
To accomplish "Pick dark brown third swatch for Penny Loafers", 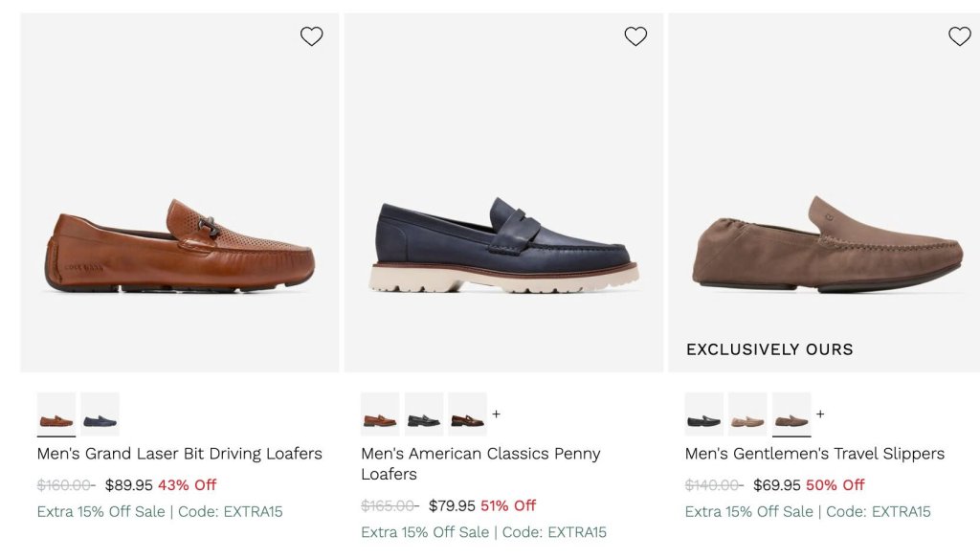I will tap(467, 414).
